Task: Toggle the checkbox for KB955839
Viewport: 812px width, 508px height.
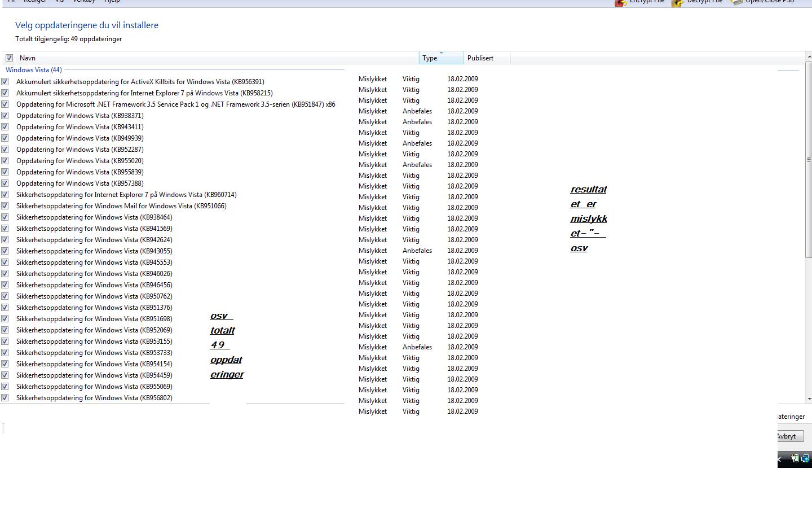Action: pos(5,172)
